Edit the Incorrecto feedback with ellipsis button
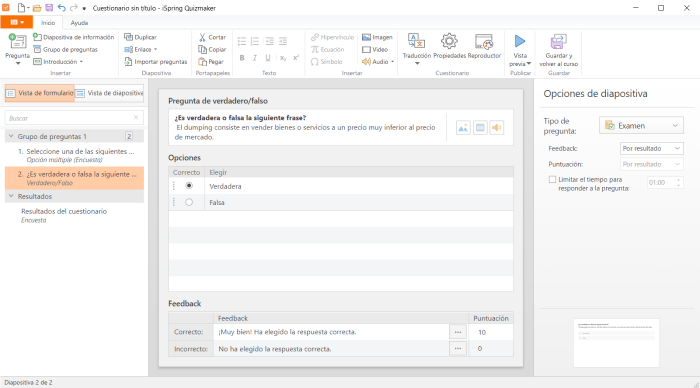Image resolution: width=700 pixels, height=388 pixels. click(458, 349)
